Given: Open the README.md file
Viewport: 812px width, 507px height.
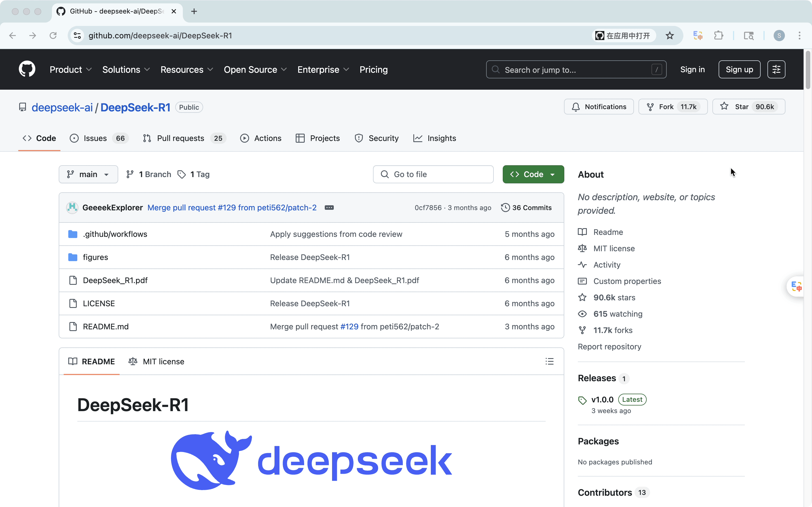Looking at the screenshot, I should point(106,327).
